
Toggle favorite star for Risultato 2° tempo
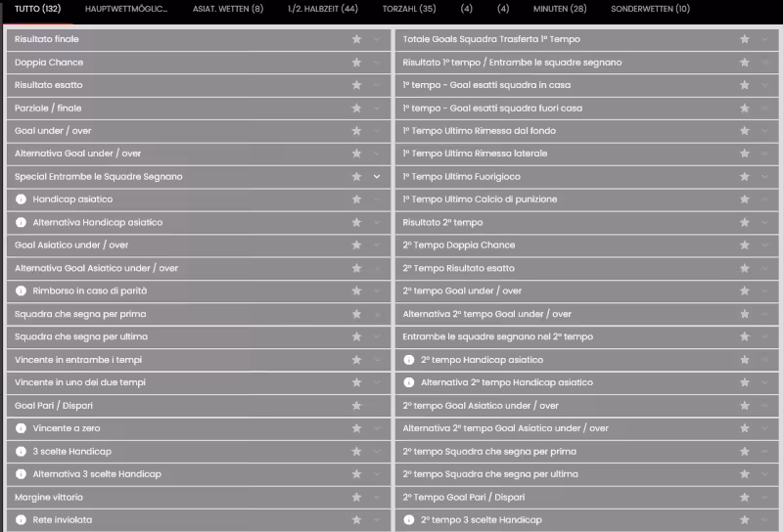[745, 222]
